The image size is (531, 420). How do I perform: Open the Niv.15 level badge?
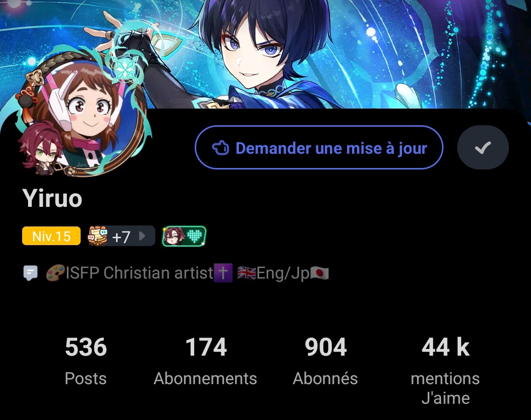tap(52, 236)
